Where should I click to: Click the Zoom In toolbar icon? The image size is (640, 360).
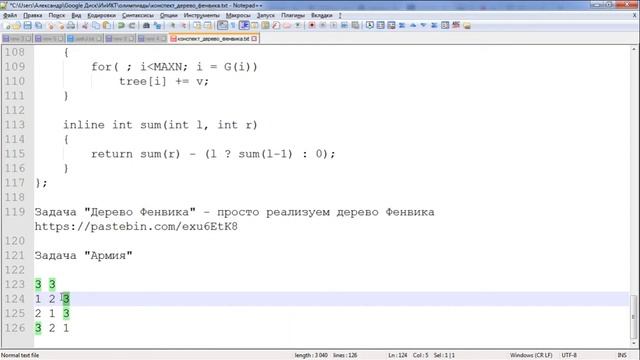click(x=172, y=25)
